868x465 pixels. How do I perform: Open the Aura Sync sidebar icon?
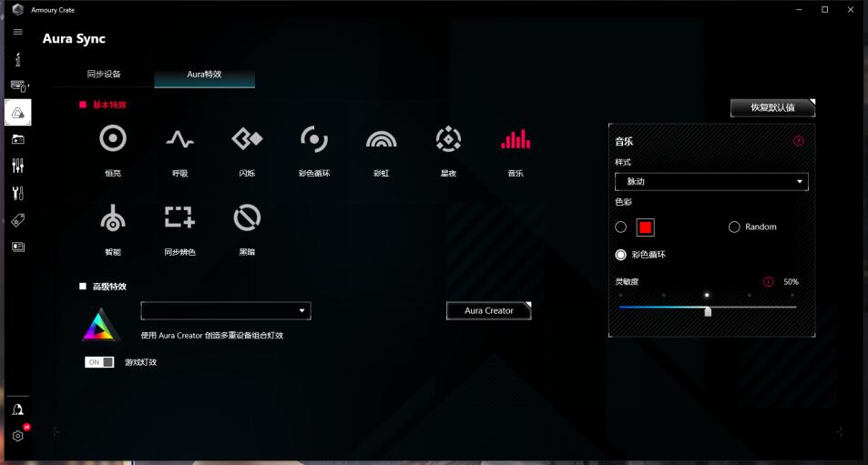[x=17, y=113]
